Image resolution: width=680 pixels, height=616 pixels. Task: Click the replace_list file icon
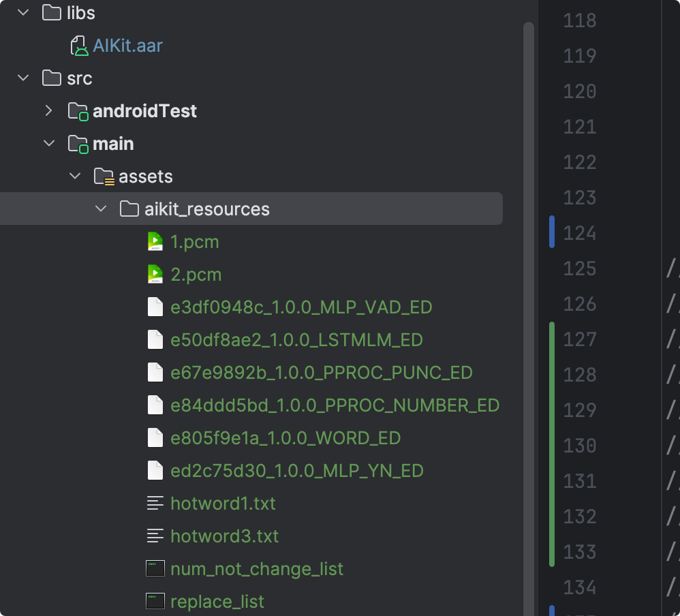[x=155, y=601]
